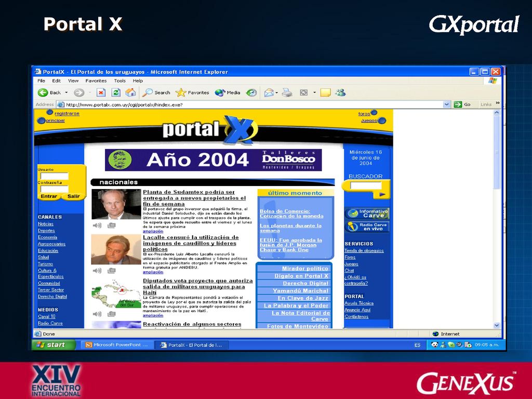Expand the Forward button history dropdown
Viewport: 532px width, 399px height.
pos(90,92)
